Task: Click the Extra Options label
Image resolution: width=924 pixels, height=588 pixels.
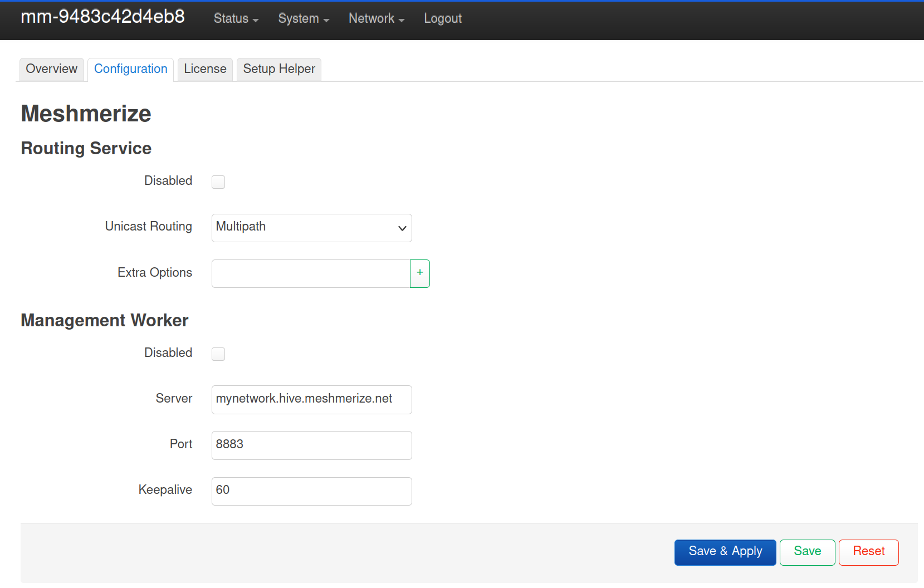Action: pos(155,272)
